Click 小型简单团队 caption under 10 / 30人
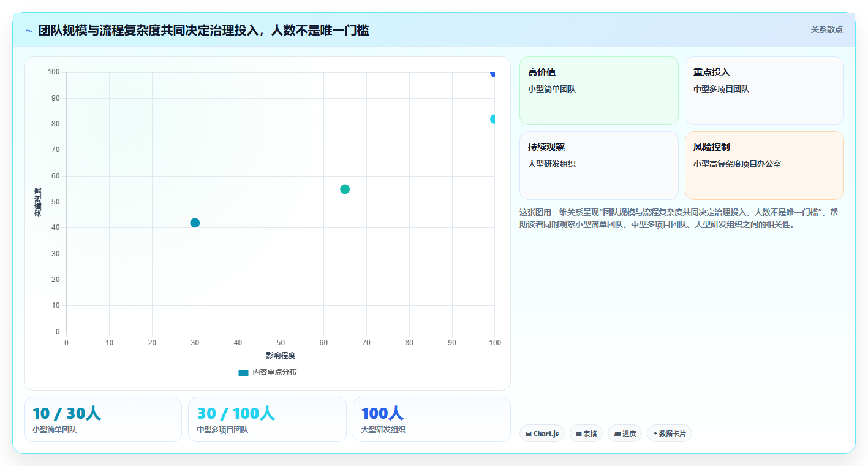The width and height of the screenshot is (868, 466). coord(55,430)
